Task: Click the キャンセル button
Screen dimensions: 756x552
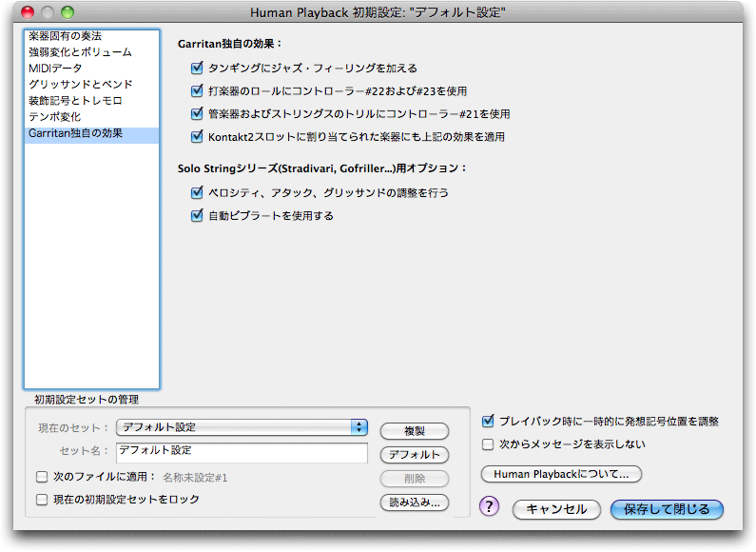Action: [556, 509]
